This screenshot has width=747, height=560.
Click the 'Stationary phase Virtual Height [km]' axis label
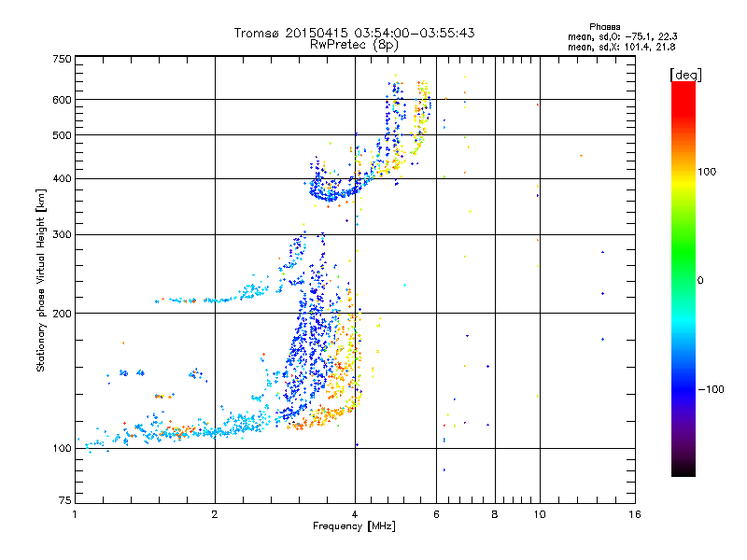(40, 281)
